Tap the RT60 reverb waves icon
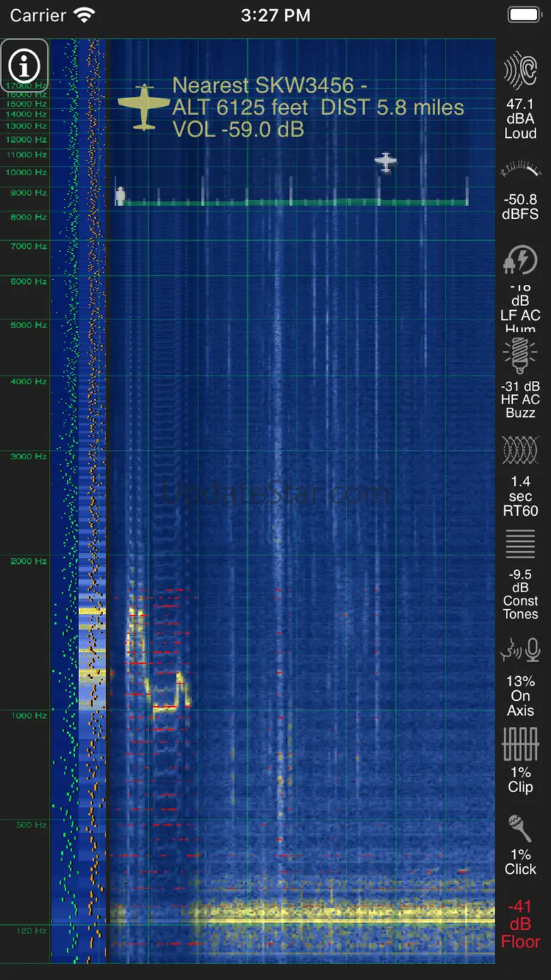Screen dimensions: 551x980 click(x=520, y=450)
